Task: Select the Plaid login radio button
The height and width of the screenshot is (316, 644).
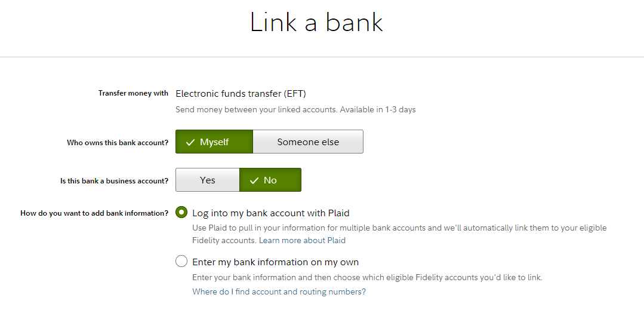Action: tap(181, 213)
